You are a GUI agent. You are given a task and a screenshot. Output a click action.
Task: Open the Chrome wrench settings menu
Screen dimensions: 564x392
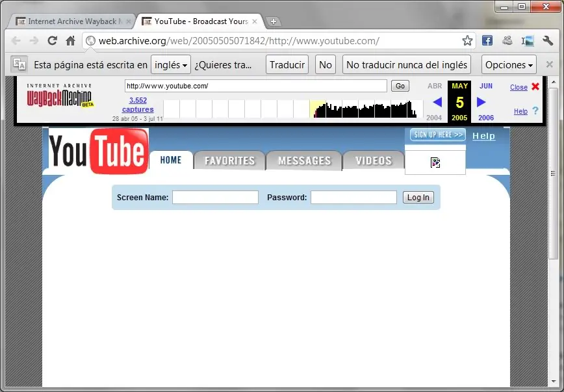pos(548,41)
